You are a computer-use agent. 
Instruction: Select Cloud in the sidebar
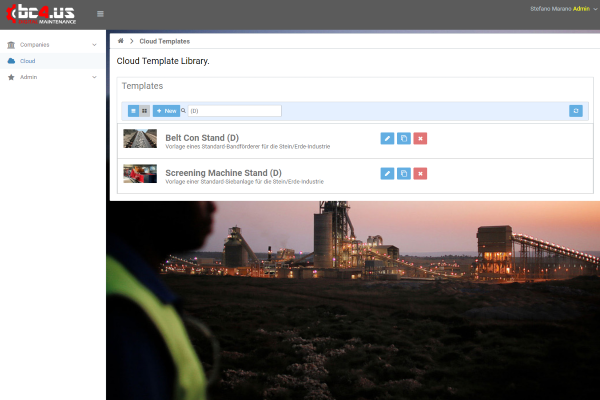pos(28,61)
